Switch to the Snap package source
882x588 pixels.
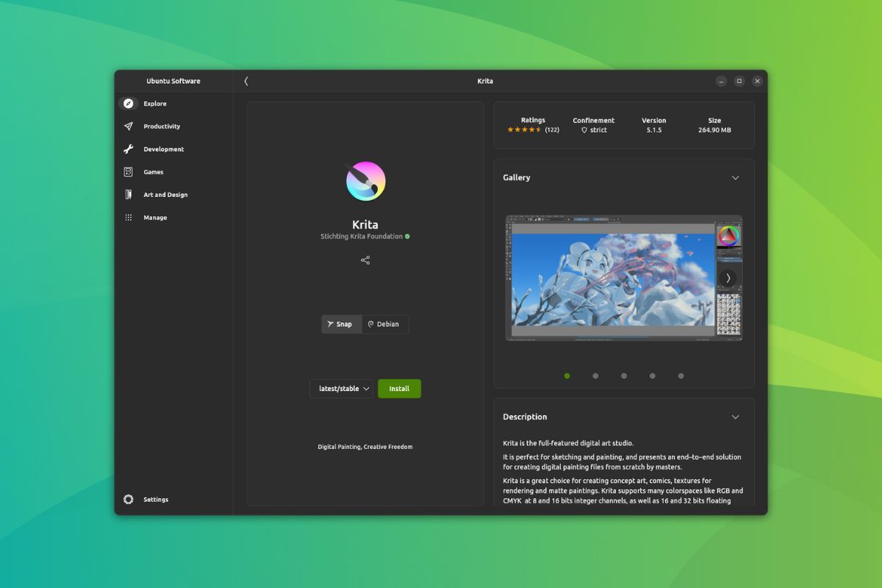(x=341, y=323)
